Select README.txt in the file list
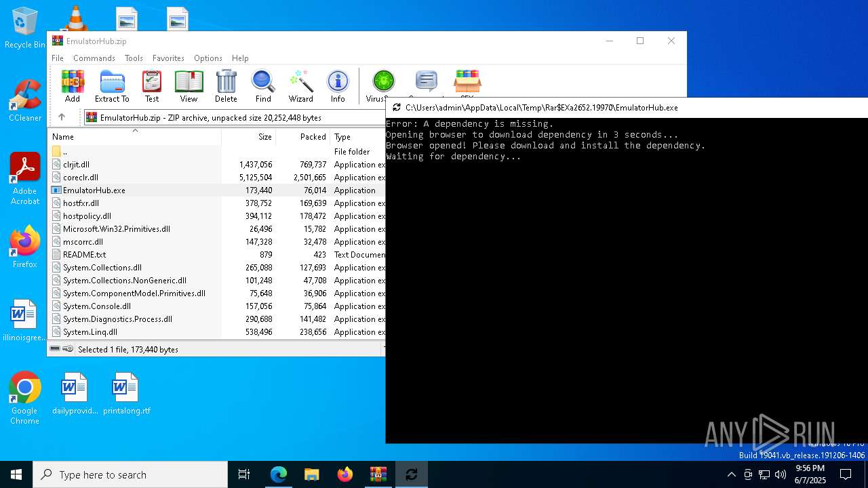The height and width of the screenshot is (488, 868). [x=217, y=255]
